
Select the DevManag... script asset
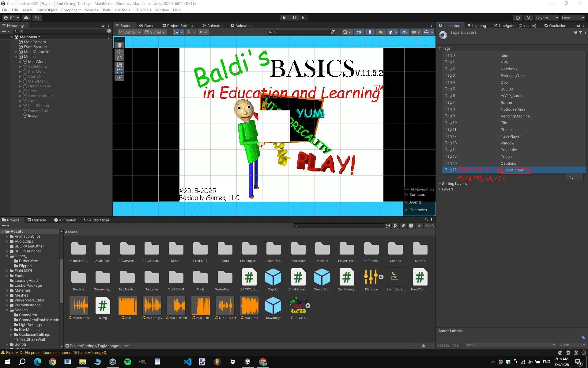tap(347, 279)
